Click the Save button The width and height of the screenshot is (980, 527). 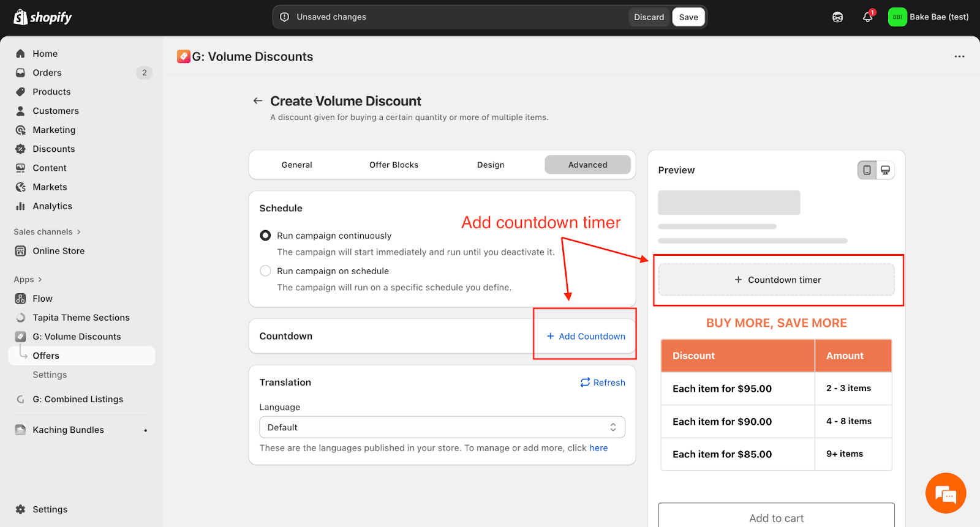point(688,17)
